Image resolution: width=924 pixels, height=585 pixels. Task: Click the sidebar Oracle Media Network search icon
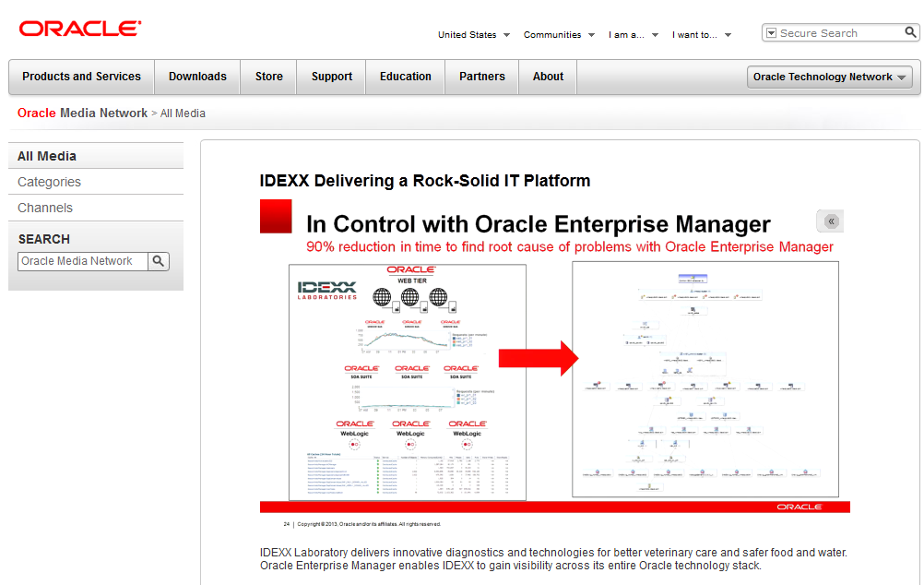pos(159,260)
